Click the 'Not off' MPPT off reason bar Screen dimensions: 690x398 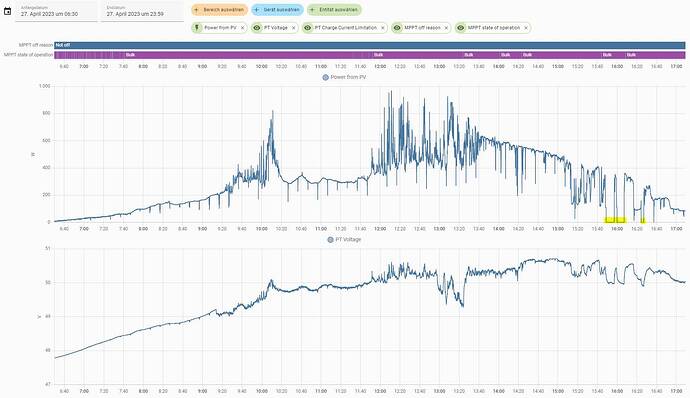pyautogui.click(x=370, y=45)
